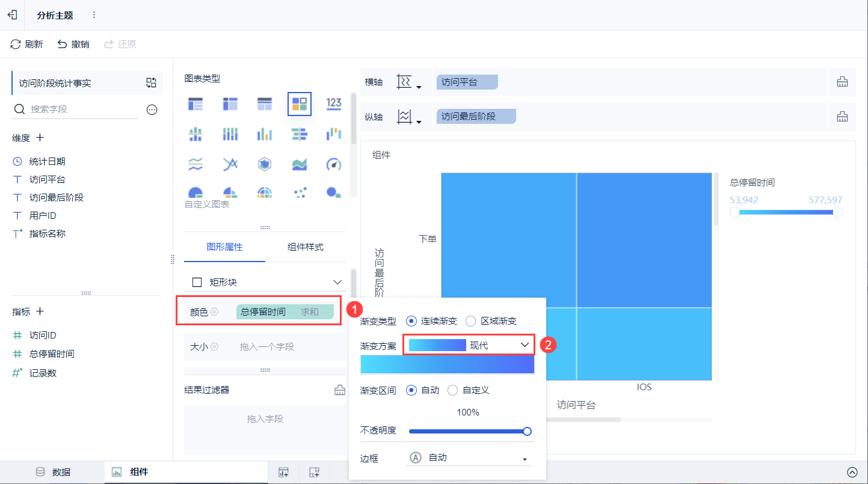
Task: Click the 撤销 undo button
Action: pyautogui.click(x=73, y=44)
